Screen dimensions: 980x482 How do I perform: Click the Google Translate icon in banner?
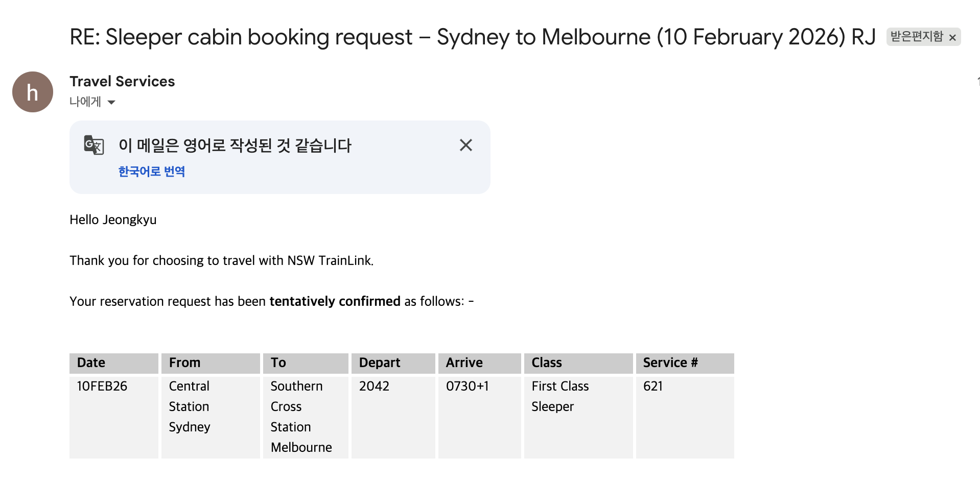coord(94,145)
